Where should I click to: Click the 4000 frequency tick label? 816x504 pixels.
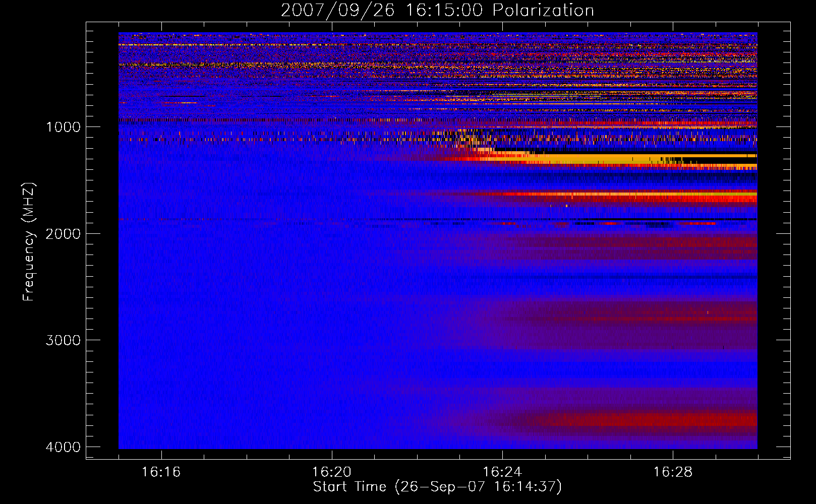click(63, 447)
